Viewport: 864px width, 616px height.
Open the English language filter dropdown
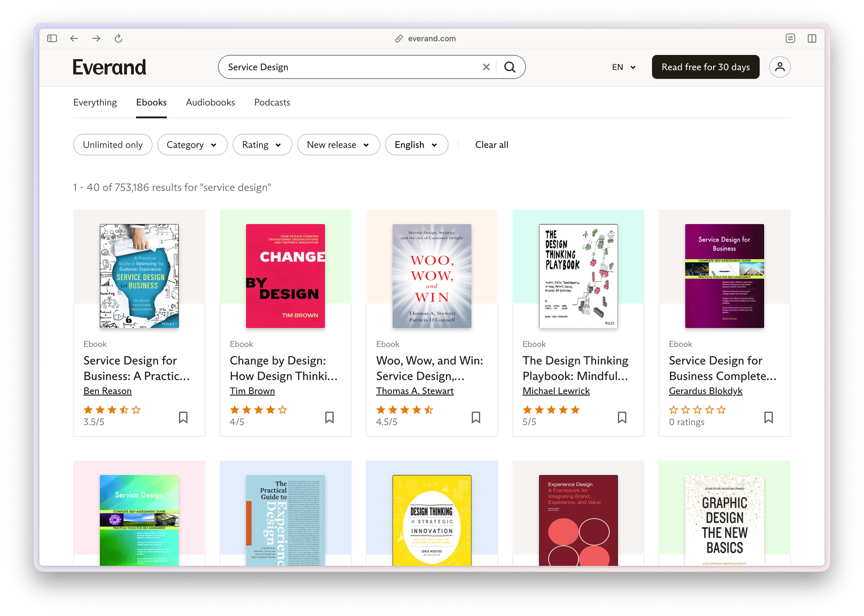click(x=416, y=145)
